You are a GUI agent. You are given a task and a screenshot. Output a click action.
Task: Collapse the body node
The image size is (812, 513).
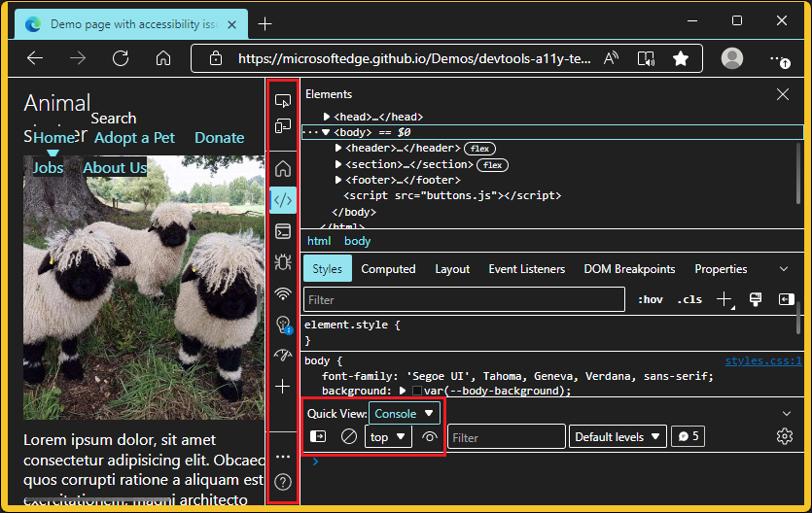326,132
